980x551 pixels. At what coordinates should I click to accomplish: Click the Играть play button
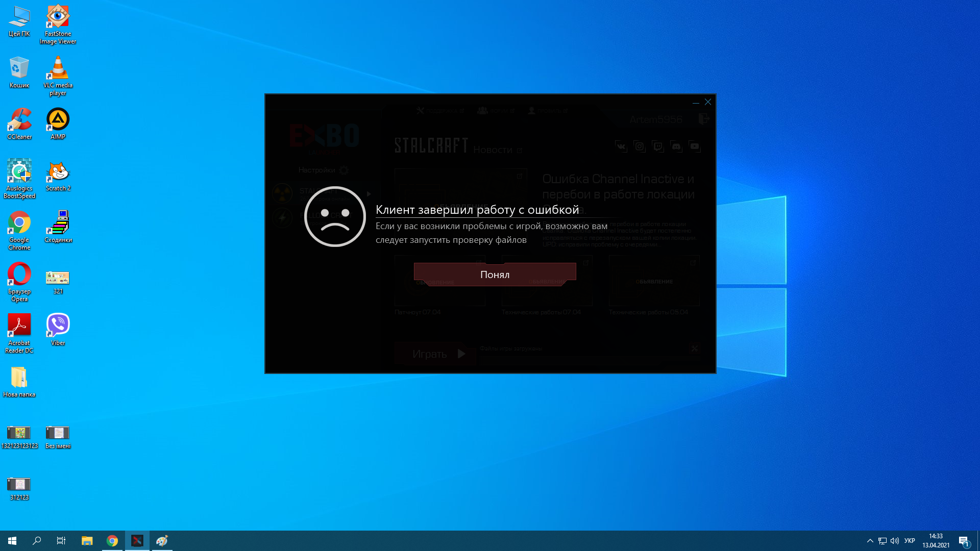pos(435,354)
